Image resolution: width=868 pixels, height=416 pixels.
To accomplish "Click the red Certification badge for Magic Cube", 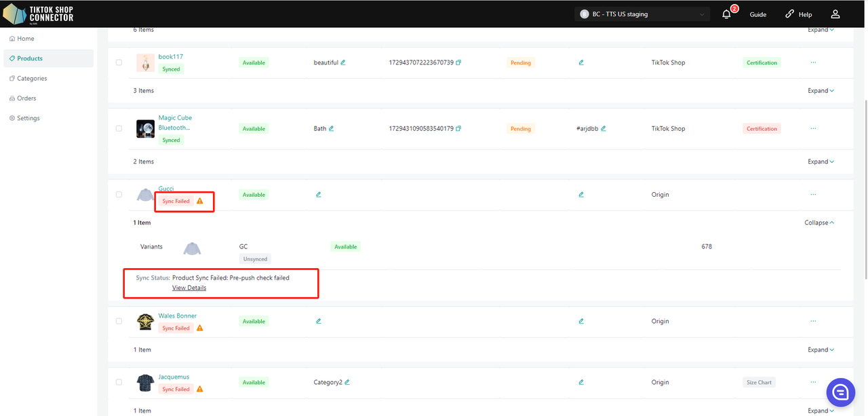I will click(x=762, y=128).
